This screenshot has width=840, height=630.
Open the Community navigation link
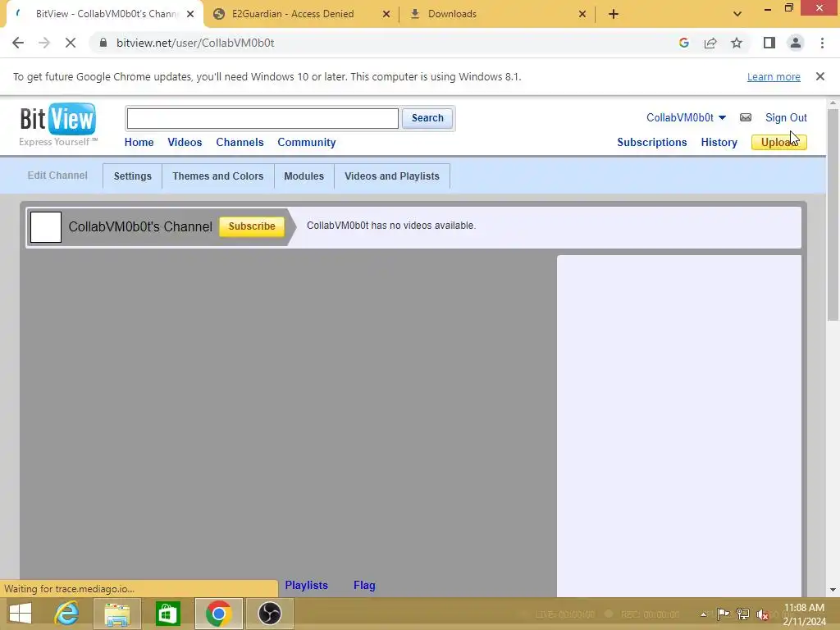pos(307,143)
